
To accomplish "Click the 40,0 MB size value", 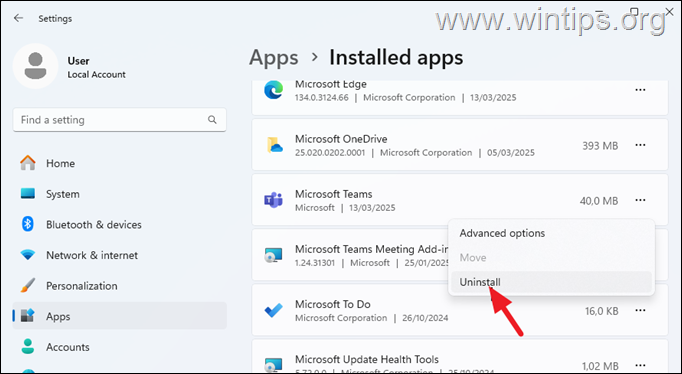I will click(598, 201).
